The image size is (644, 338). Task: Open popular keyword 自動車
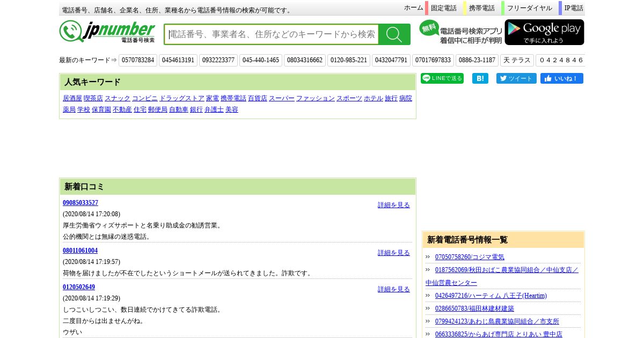pyautogui.click(x=179, y=109)
